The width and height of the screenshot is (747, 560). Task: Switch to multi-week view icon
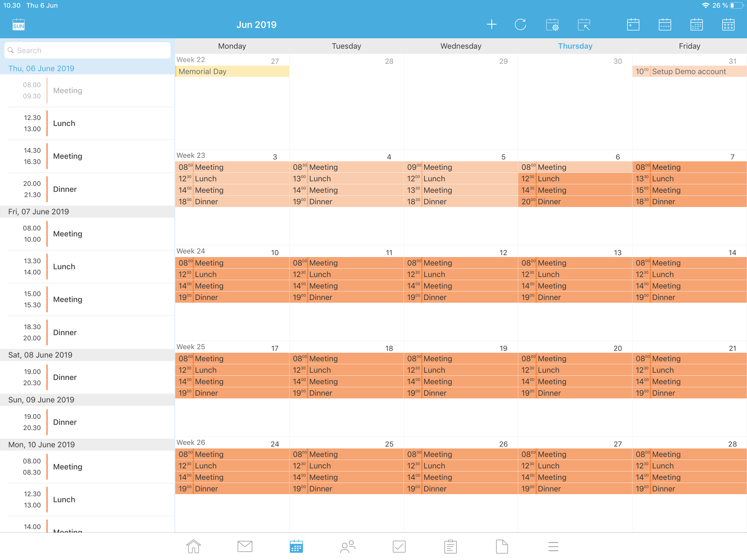pyautogui.click(x=696, y=25)
